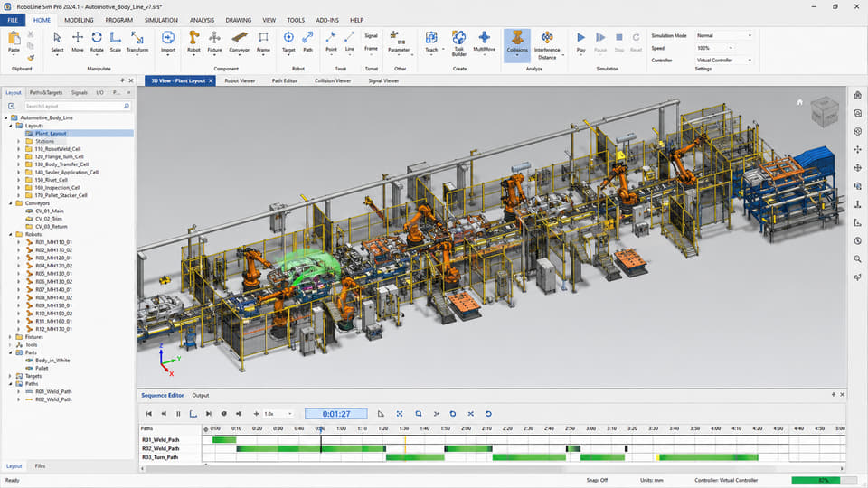Click the Home view icon in viewport
The height and width of the screenshot is (488, 868).
tap(799, 102)
